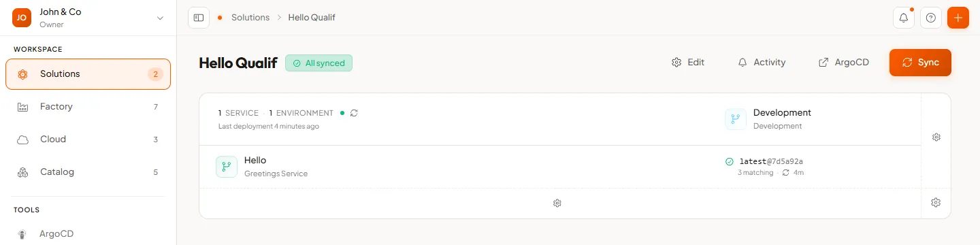The height and width of the screenshot is (245, 980).
Task: Open the Cloud workspace section
Action: pos(88,140)
